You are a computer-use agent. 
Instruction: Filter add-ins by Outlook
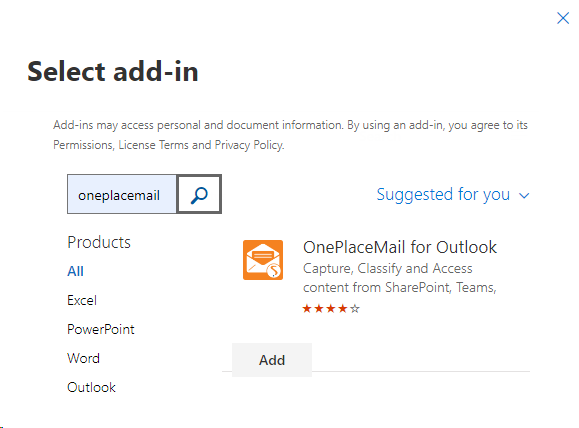pyautogui.click(x=91, y=387)
